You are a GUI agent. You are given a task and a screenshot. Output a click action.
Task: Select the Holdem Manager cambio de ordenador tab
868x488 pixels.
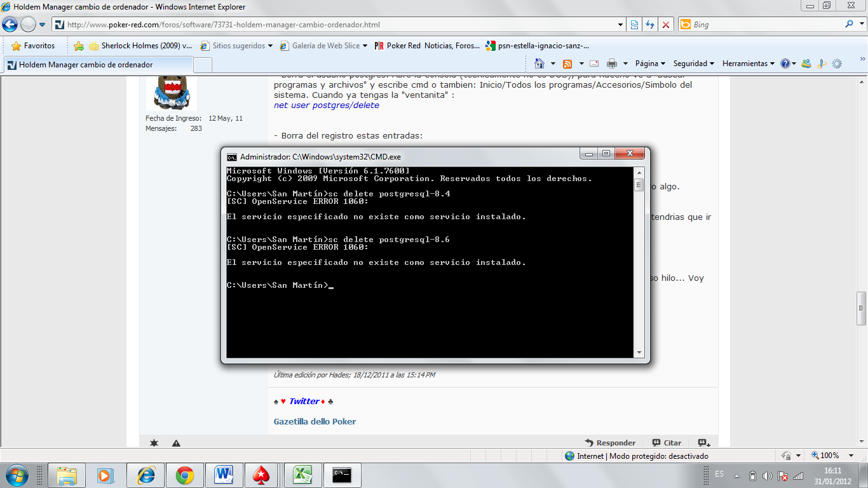click(x=97, y=64)
